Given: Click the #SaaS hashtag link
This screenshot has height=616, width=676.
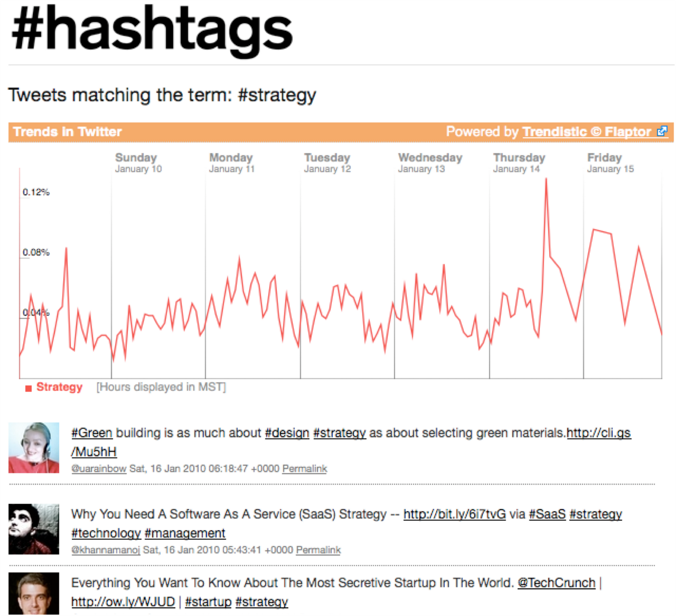Looking at the screenshot, I should pos(547,514).
